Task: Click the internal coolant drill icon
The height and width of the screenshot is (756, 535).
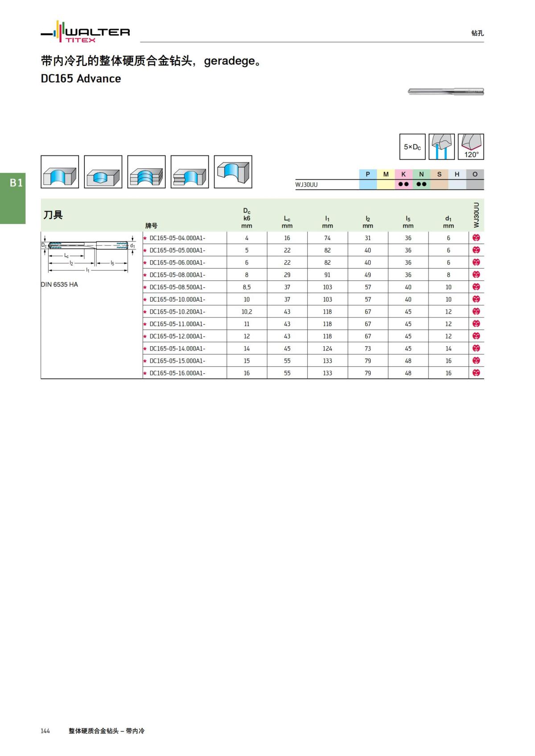Action: pyautogui.click(x=441, y=147)
